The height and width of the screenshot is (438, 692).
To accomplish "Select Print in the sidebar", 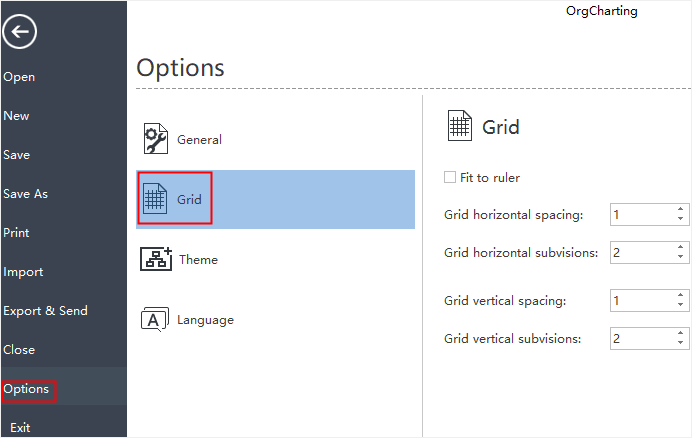I will coord(16,232).
